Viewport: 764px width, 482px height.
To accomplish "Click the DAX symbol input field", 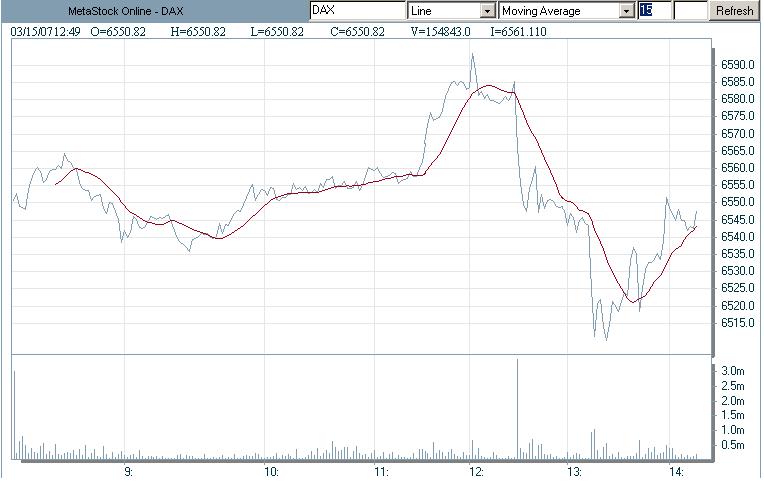I will point(358,10).
